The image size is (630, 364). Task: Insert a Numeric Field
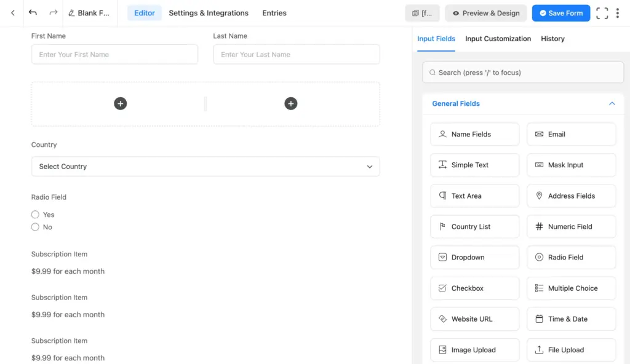pos(571,226)
